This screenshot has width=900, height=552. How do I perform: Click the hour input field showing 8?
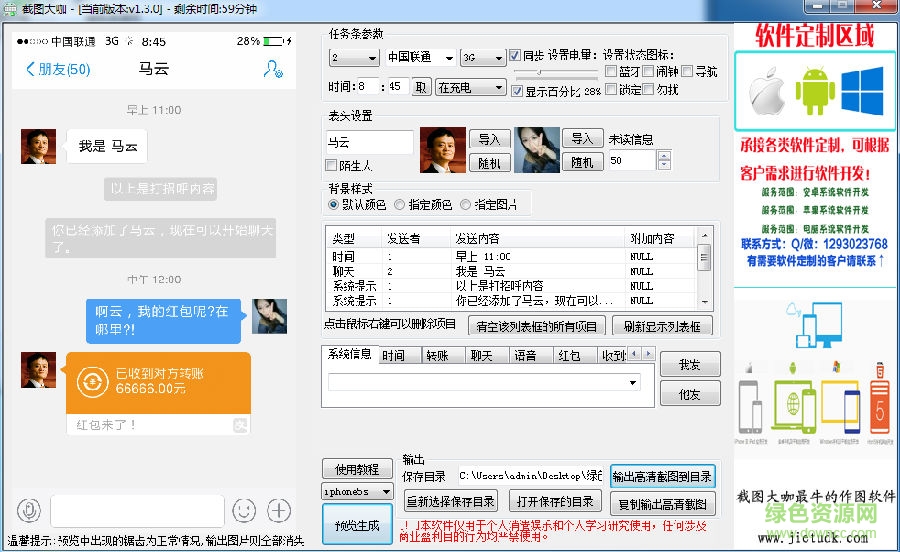(x=367, y=86)
